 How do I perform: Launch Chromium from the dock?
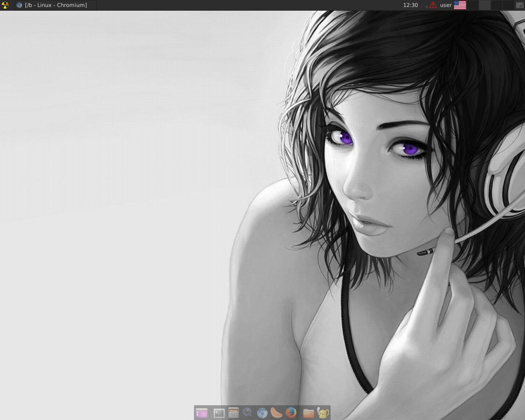point(262,413)
